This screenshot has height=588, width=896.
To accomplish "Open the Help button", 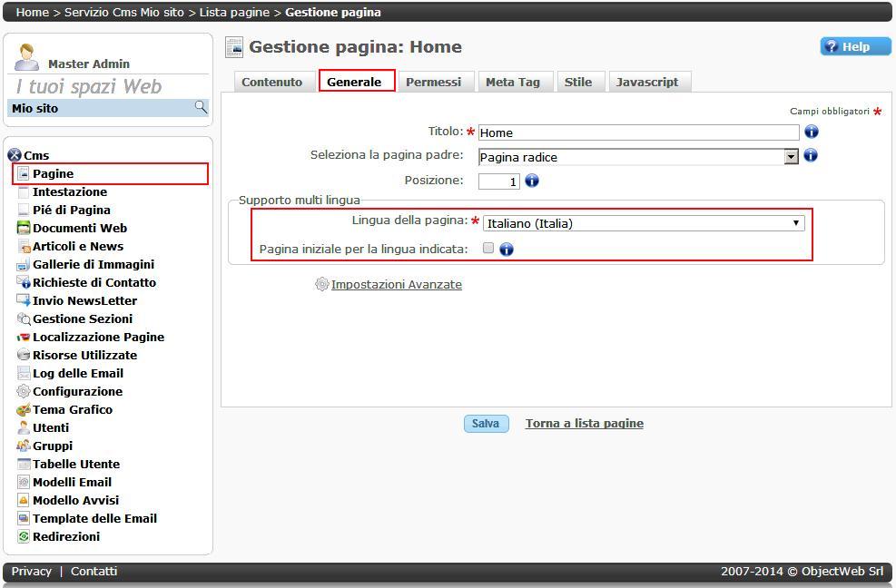I will tap(855, 46).
